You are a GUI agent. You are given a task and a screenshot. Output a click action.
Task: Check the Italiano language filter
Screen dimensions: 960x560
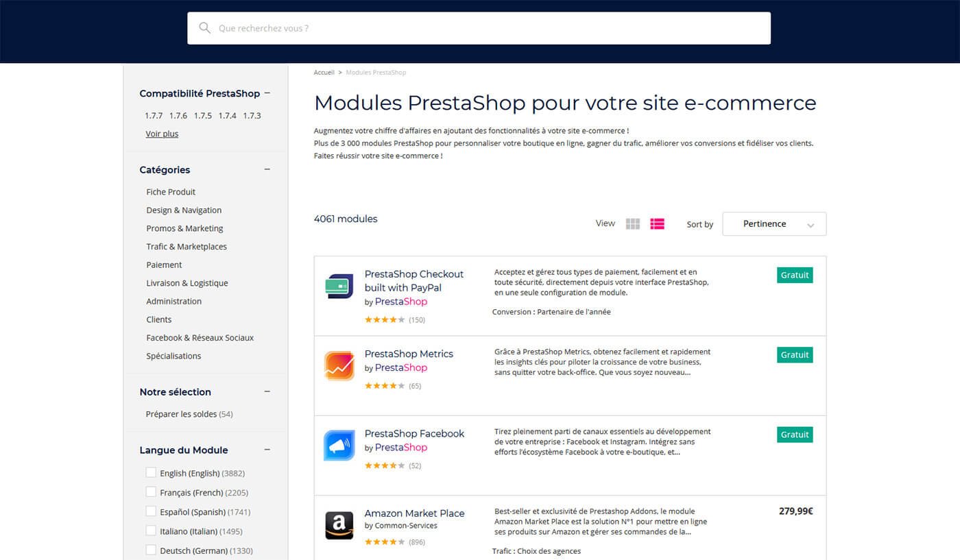click(151, 530)
